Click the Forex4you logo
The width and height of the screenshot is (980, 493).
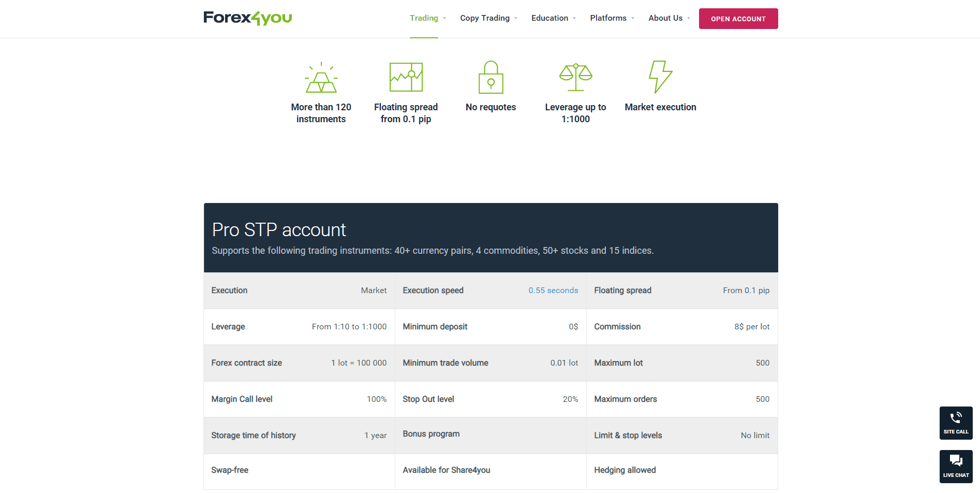coord(247,18)
